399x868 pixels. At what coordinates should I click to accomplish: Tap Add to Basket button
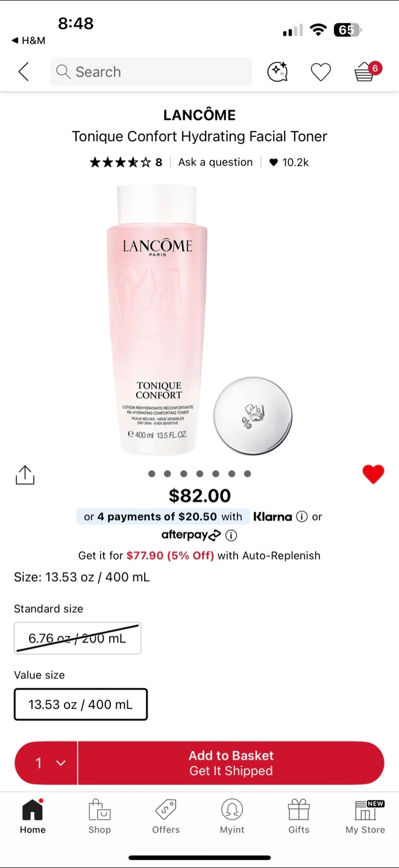231,763
